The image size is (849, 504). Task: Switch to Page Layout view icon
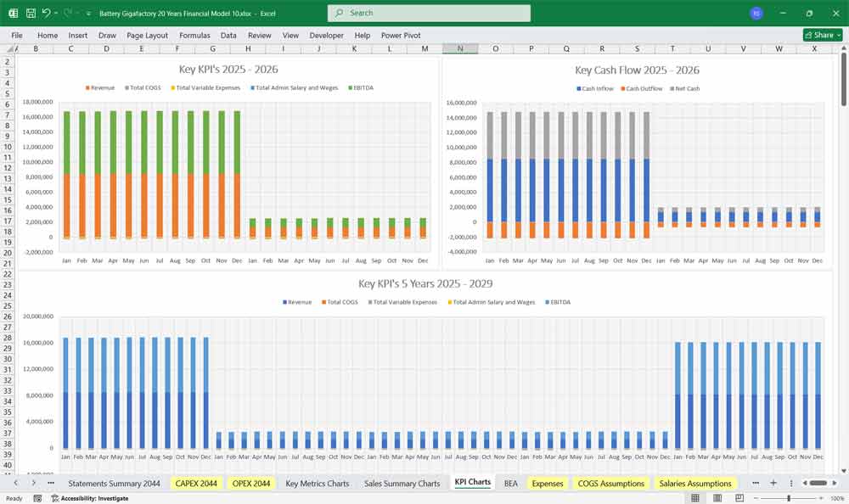[717, 498]
